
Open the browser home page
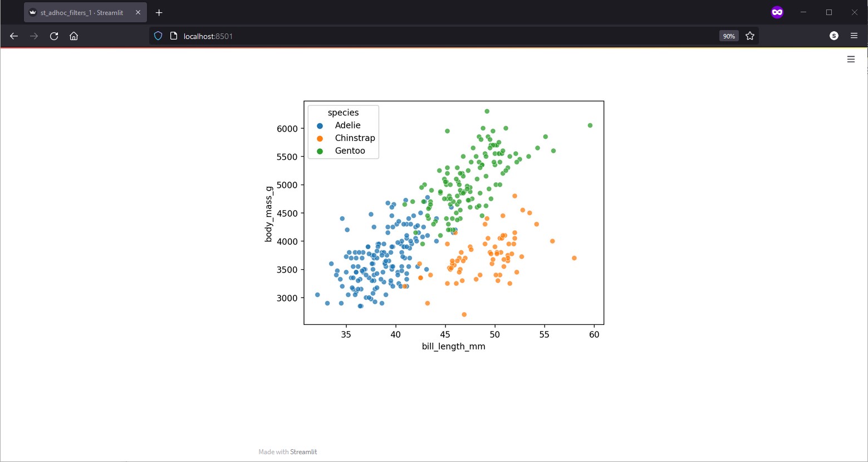coord(73,36)
